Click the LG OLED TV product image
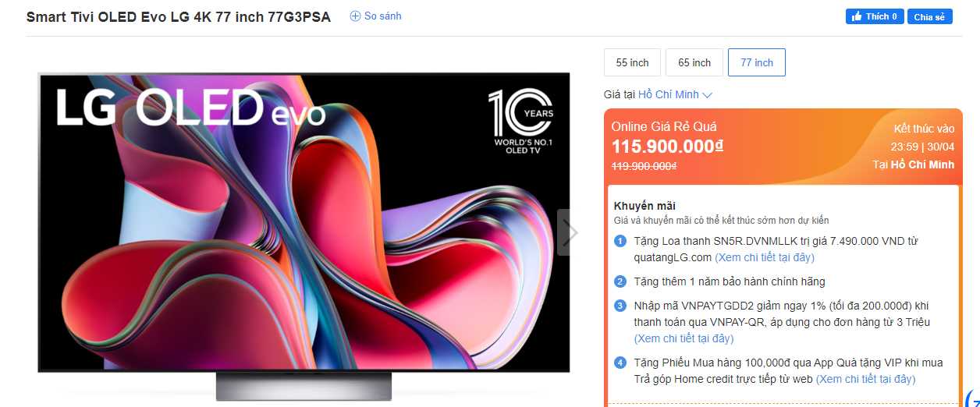The height and width of the screenshot is (407, 980). pos(304,234)
